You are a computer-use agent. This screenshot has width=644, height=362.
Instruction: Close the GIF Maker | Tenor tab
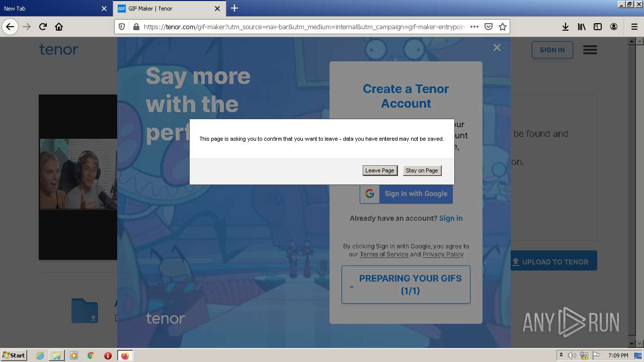pos(217,9)
